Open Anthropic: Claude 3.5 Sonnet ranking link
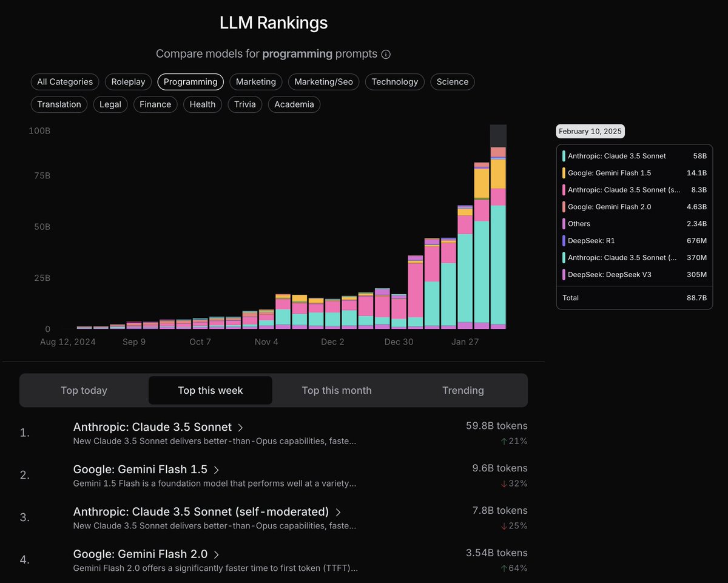The height and width of the screenshot is (583, 728). pyautogui.click(x=152, y=427)
